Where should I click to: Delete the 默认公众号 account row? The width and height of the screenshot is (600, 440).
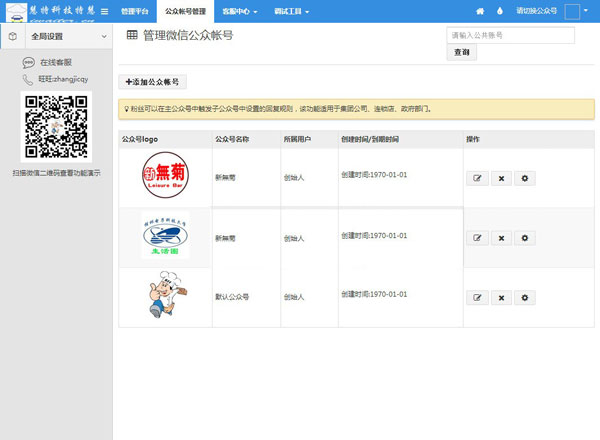(501, 298)
